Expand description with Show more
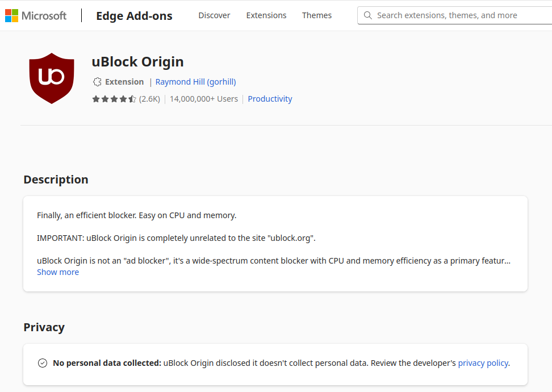Image resolution: width=552 pixels, height=392 pixels. click(58, 272)
